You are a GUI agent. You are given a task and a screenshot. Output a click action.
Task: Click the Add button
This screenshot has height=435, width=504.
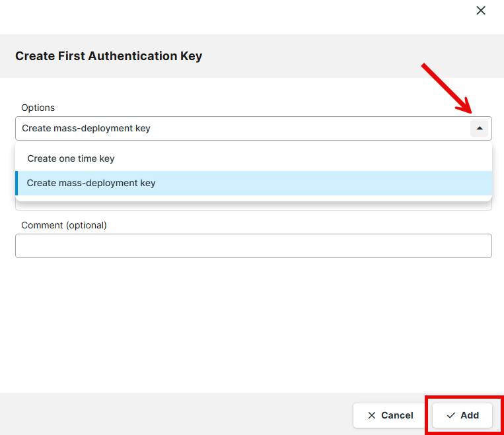coord(462,415)
